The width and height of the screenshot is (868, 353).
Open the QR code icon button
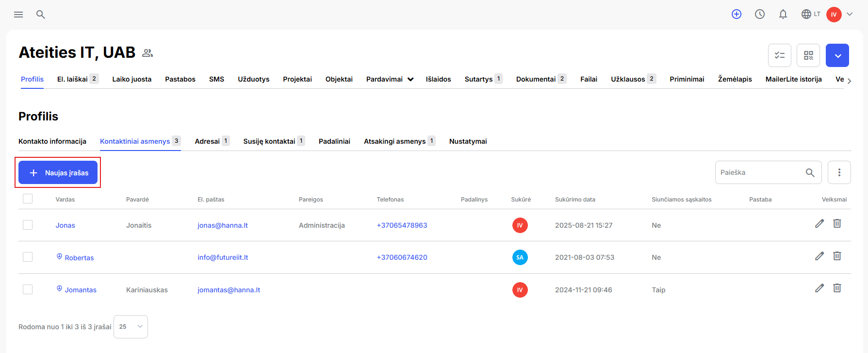808,55
